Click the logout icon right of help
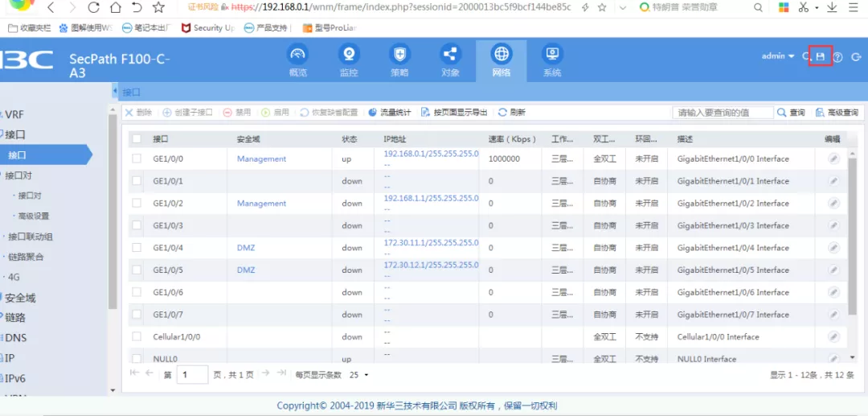 [x=856, y=57]
